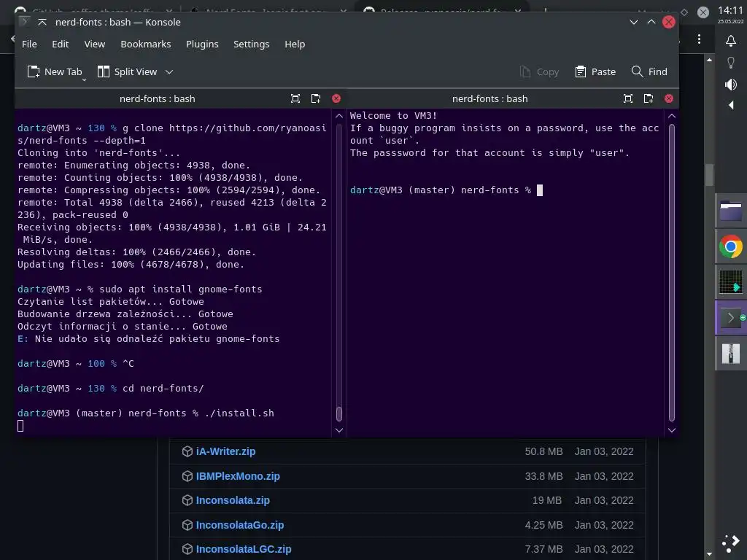Open the Inconsolata.zip download link

coord(233,500)
